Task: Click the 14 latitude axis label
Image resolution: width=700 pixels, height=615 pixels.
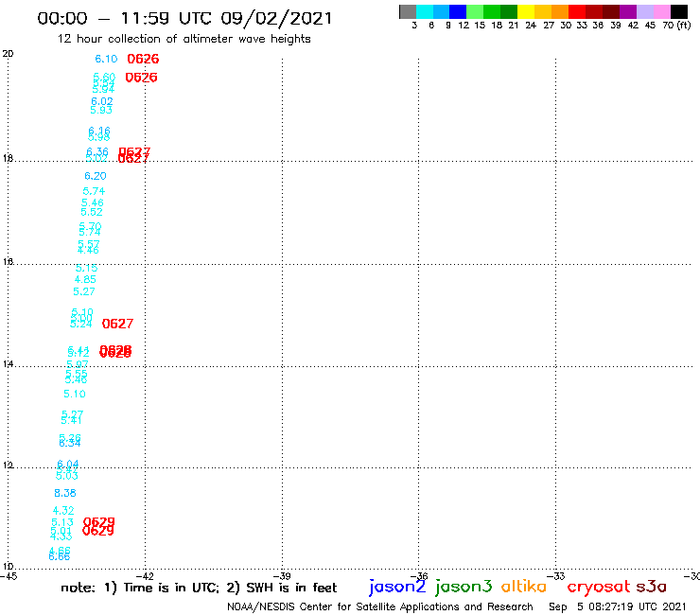Action: pyautogui.click(x=8, y=364)
